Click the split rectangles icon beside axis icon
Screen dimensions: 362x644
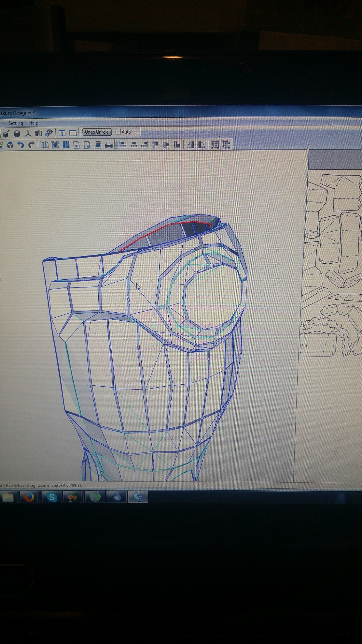[x=38, y=133]
